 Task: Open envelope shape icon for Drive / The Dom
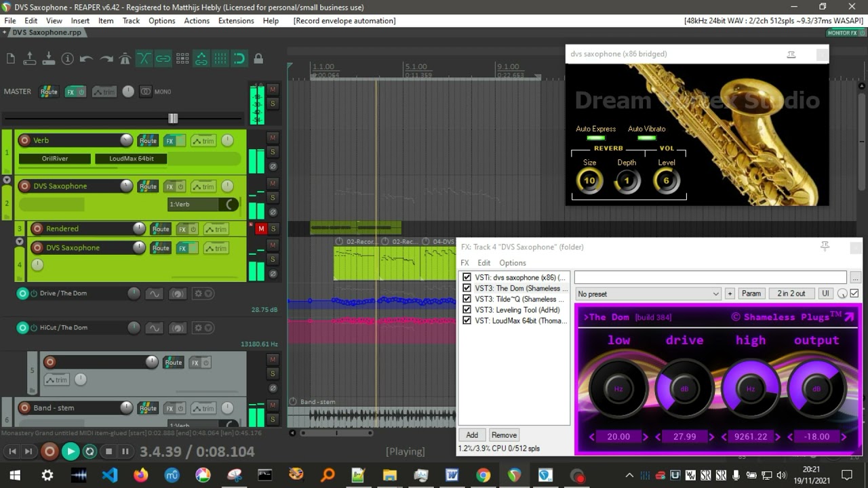pyautogui.click(x=155, y=293)
